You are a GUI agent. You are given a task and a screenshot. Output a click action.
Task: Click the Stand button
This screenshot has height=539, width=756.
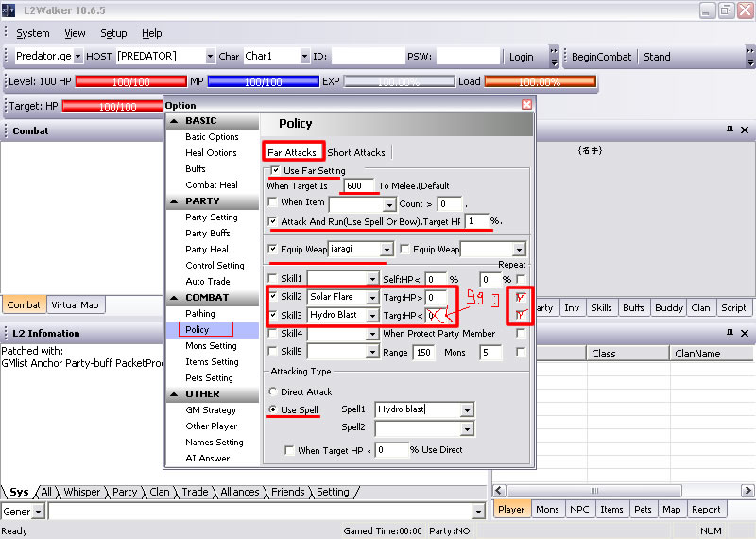[657, 57]
